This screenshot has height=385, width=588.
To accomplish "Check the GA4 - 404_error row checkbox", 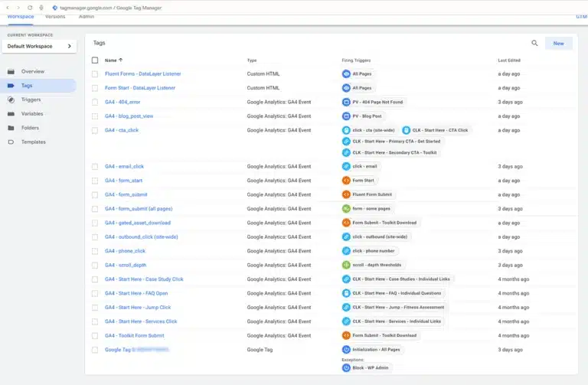I will click(x=95, y=102).
